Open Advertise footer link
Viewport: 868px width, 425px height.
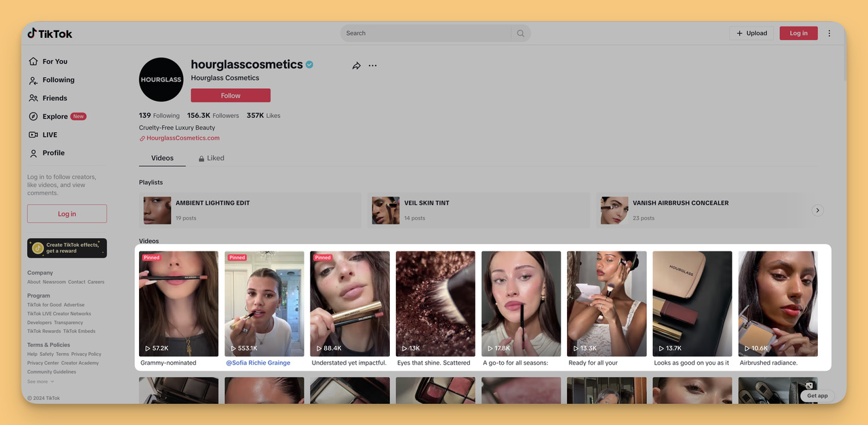[x=74, y=305]
